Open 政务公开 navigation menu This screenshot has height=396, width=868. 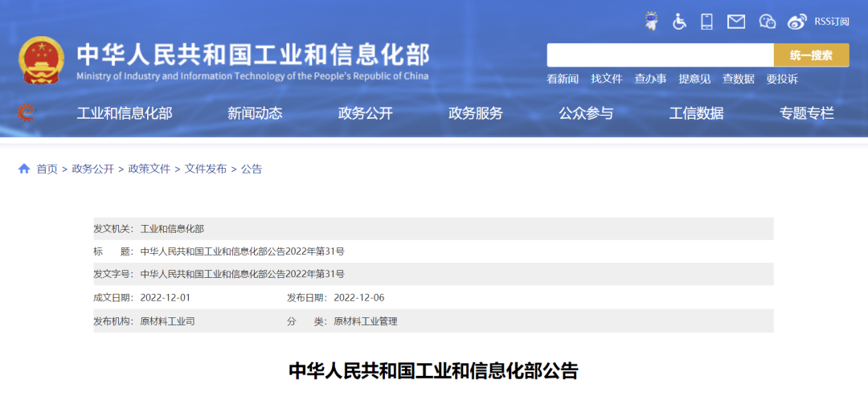(366, 113)
